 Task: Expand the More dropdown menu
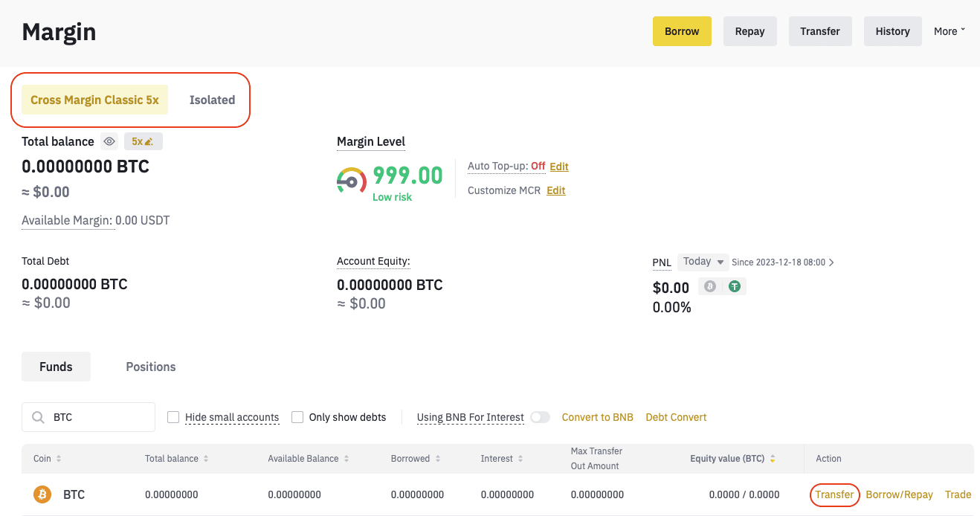[950, 31]
